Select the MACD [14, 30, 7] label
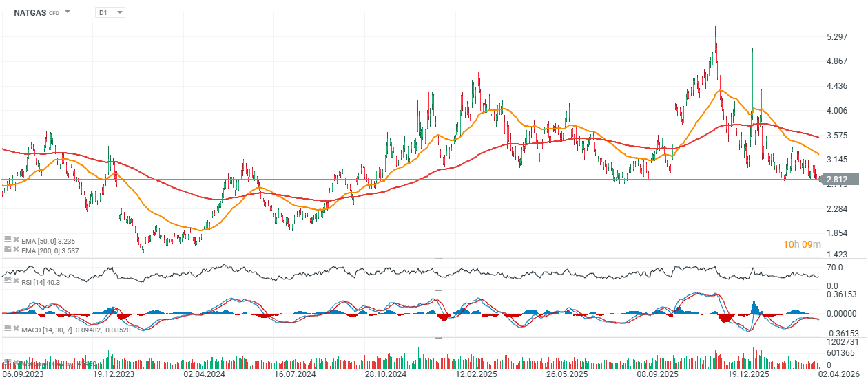The width and height of the screenshot is (868, 386). 76,329
